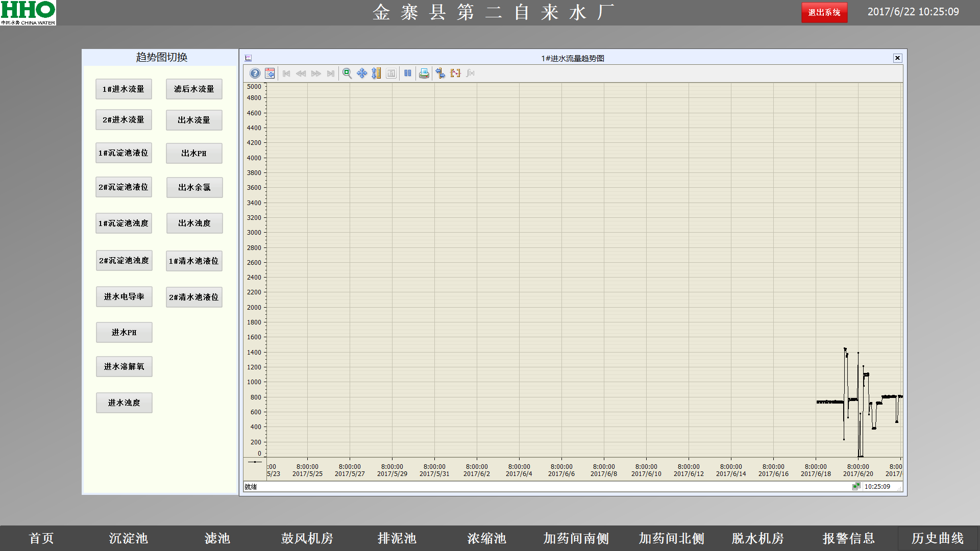
Task: Open 历史曲线 history curves page
Action: tap(938, 538)
